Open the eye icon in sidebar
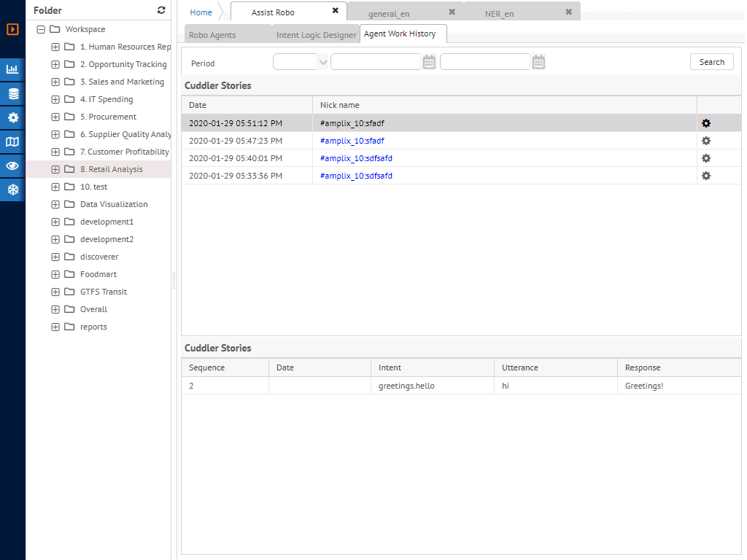Viewport: 747px width, 560px height. point(12,166)
